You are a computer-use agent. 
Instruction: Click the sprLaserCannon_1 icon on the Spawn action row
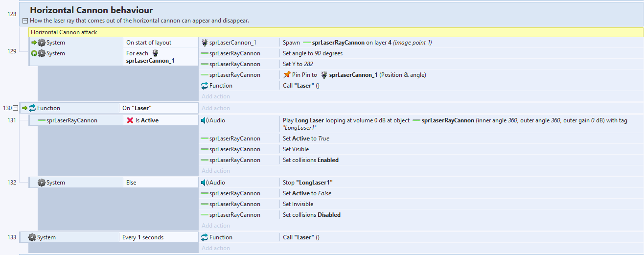tap(205, 43)
